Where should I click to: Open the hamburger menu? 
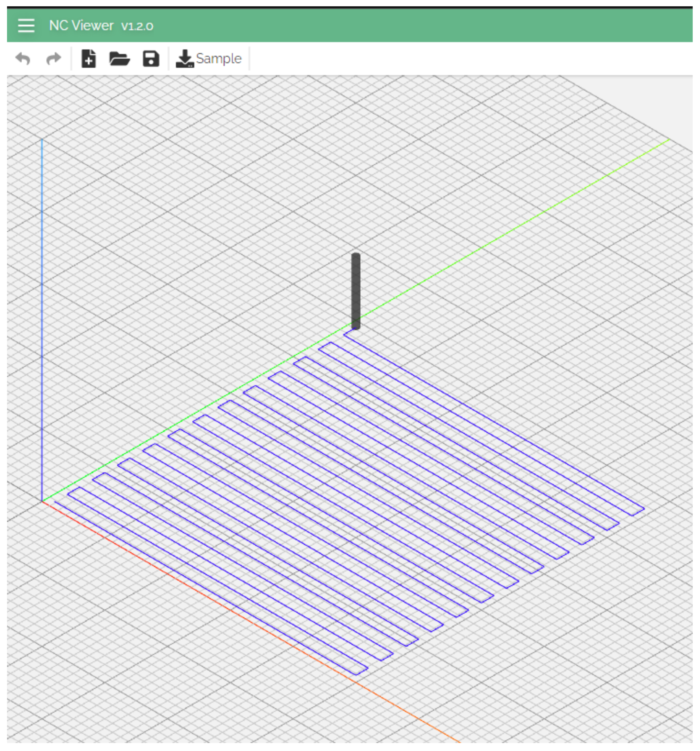coord(26,26)
